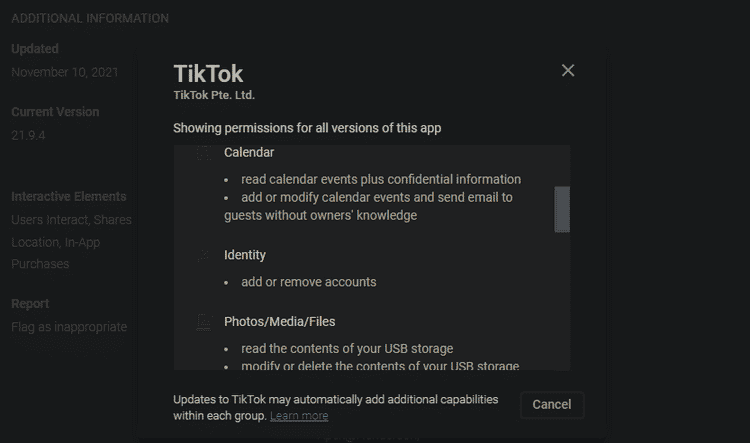Click the TikTok dialog title
This screenshot has height=443, width=750.
(x=208, y=74)
